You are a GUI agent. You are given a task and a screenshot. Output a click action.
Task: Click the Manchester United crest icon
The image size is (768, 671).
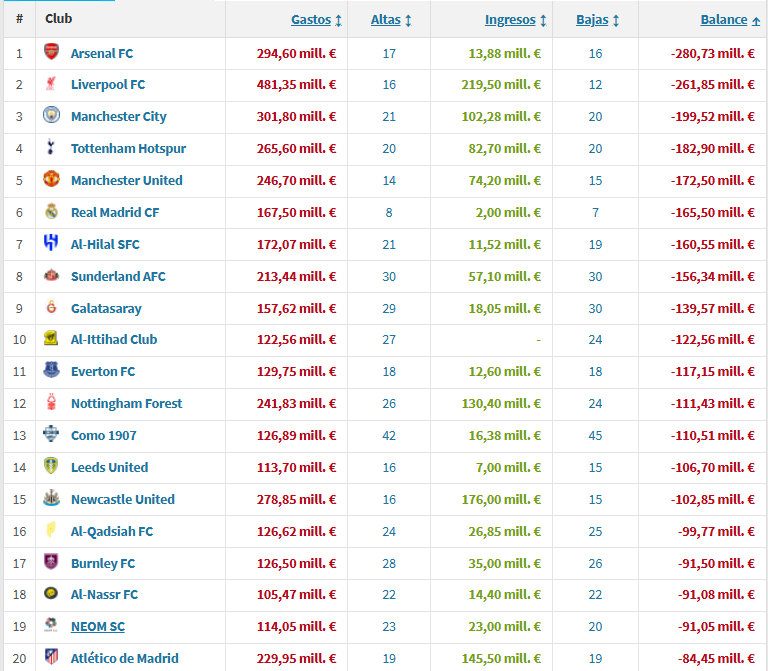pos(51,179)
